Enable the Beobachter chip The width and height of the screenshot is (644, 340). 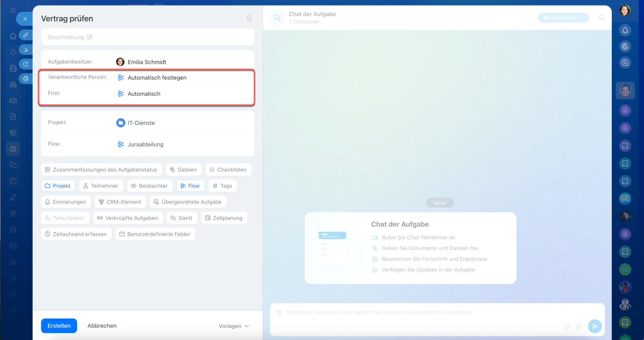(149, 186)
